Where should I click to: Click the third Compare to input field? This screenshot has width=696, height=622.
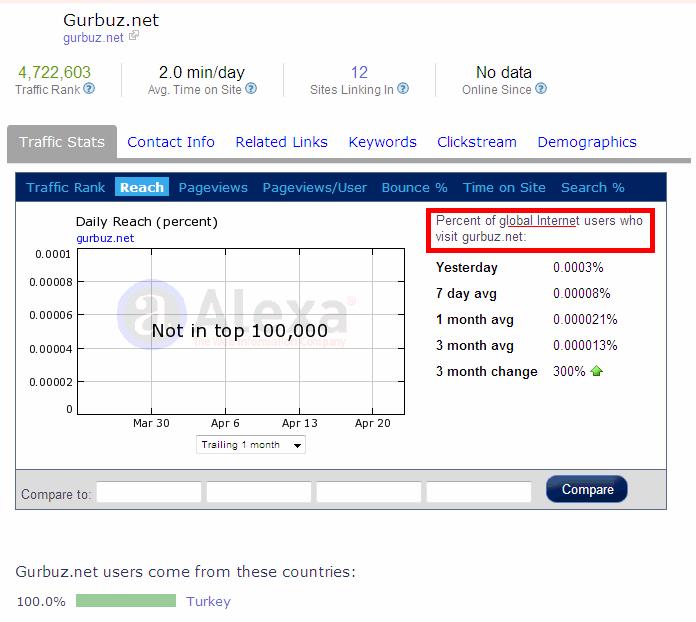click(369, 492)
